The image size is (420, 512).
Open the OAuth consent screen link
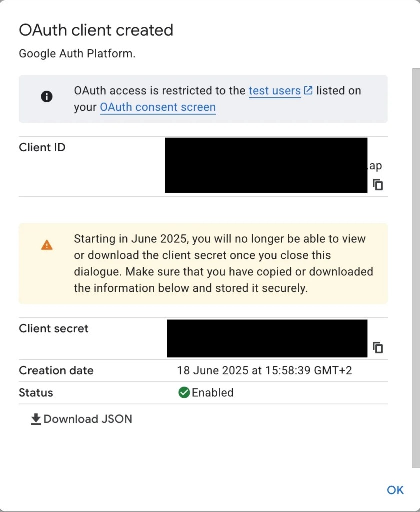point(158,107)
